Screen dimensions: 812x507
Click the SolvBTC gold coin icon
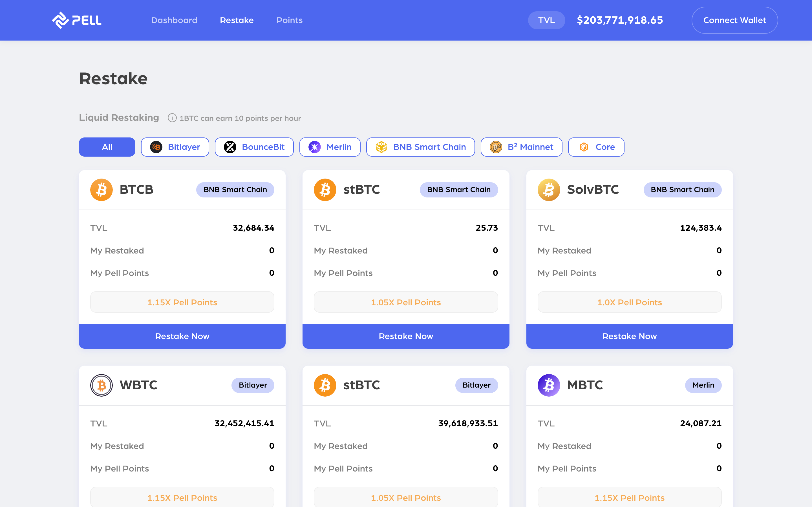point(549,190)
